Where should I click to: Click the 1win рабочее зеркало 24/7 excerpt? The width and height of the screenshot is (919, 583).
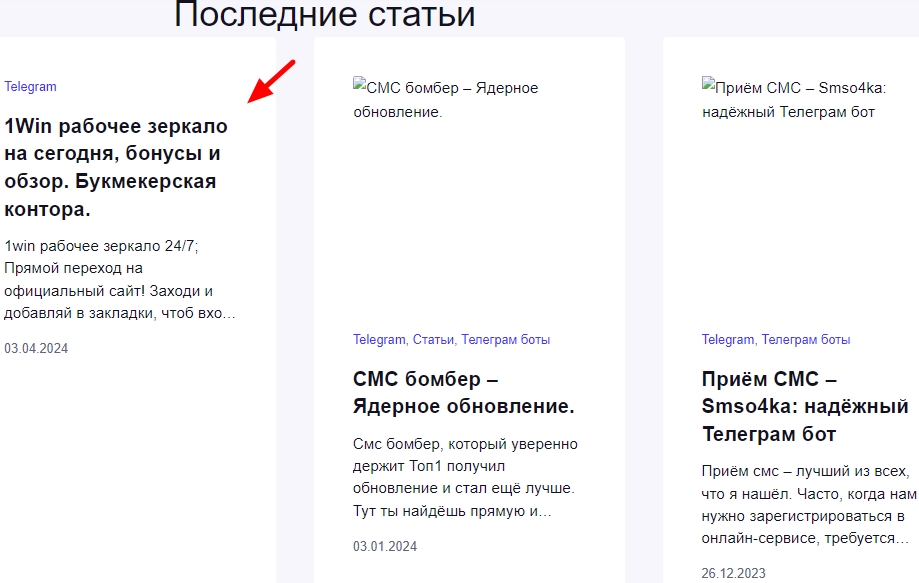pyautogui.click(x=120, y=280)
